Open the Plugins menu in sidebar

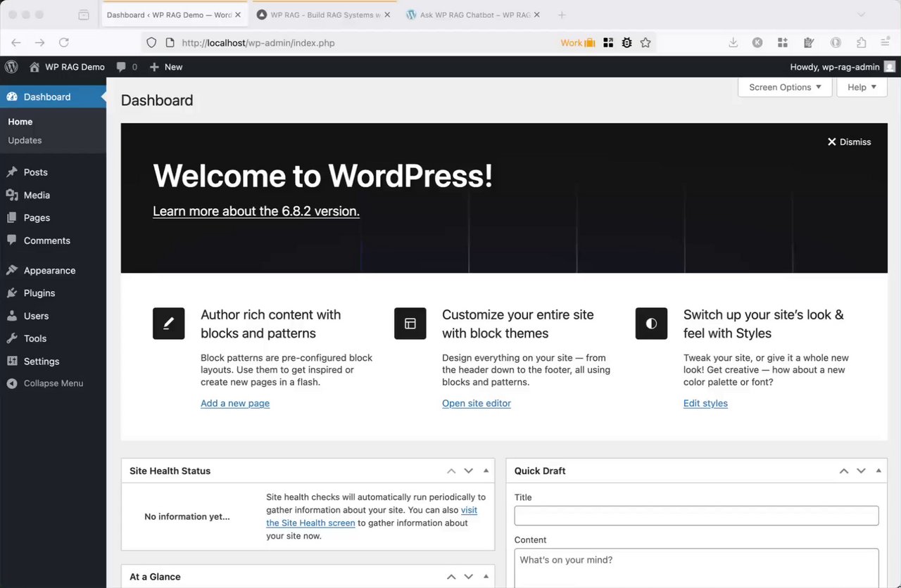pyautogui.click(x=39, y=293)
